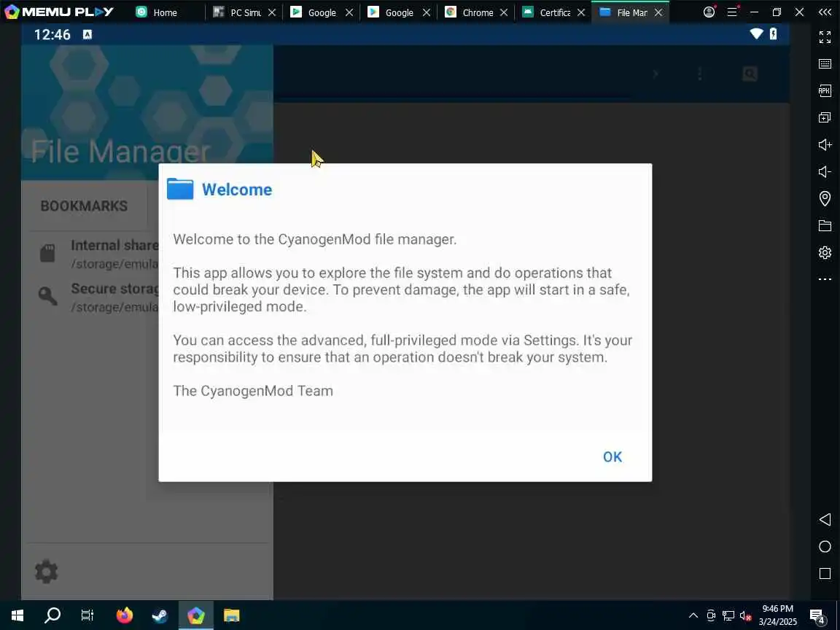Close the Certificate tab
Screen dimensions: 840x630
coord(581,12)
